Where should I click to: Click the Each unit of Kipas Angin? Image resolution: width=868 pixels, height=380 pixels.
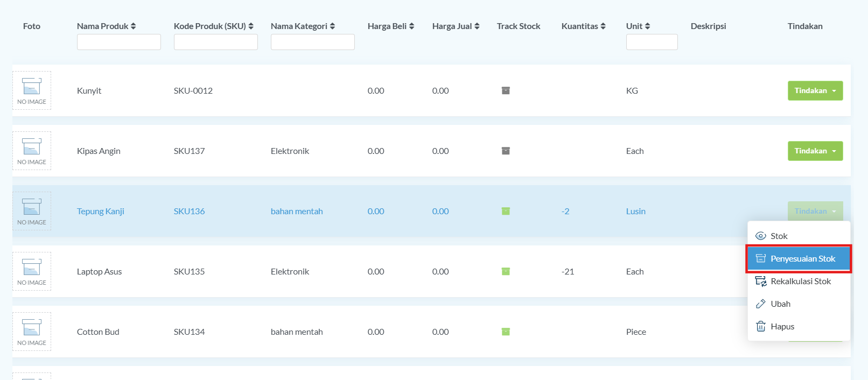tap(635, 151)
